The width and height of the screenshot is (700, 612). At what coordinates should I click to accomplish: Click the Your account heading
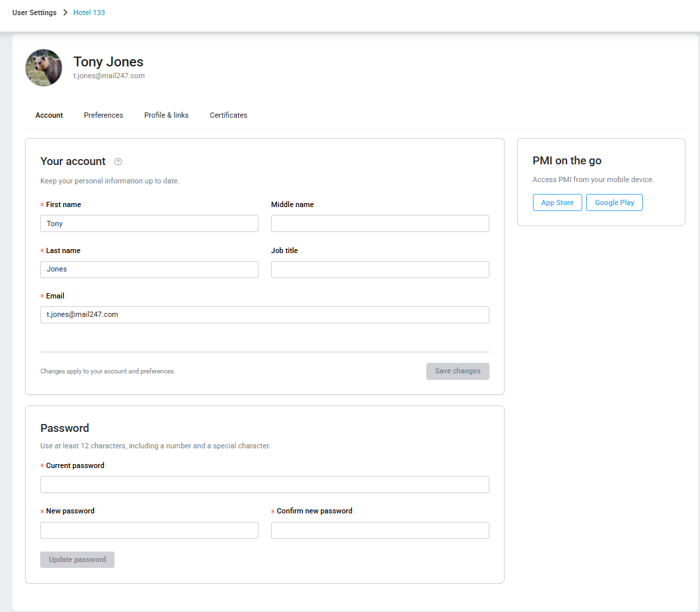click(x=73, y=162)
